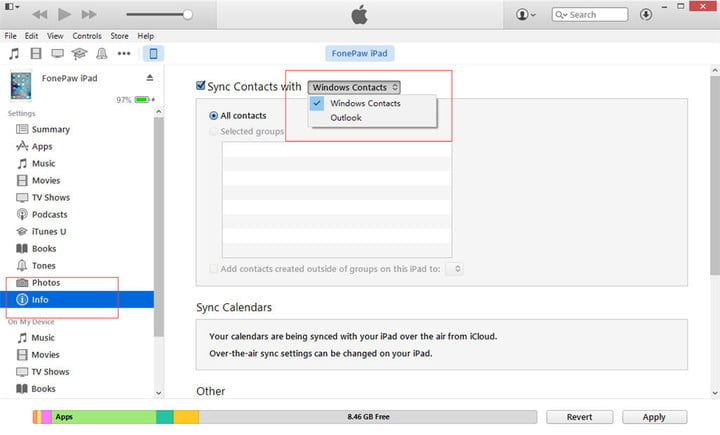This screenshot has height=435, width=720.
Task: Open the Movies library icon in toolbar
Action: click(x=36, y=53)
